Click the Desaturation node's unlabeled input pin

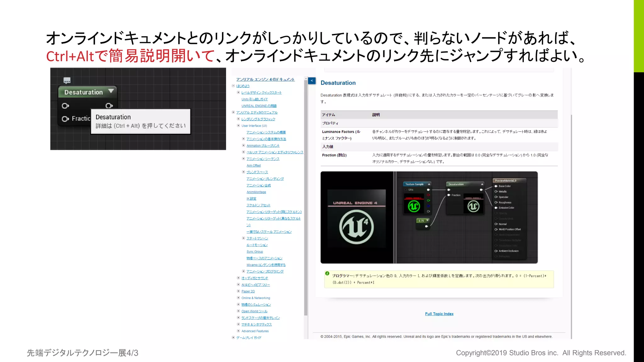click(x=65, y=106)
